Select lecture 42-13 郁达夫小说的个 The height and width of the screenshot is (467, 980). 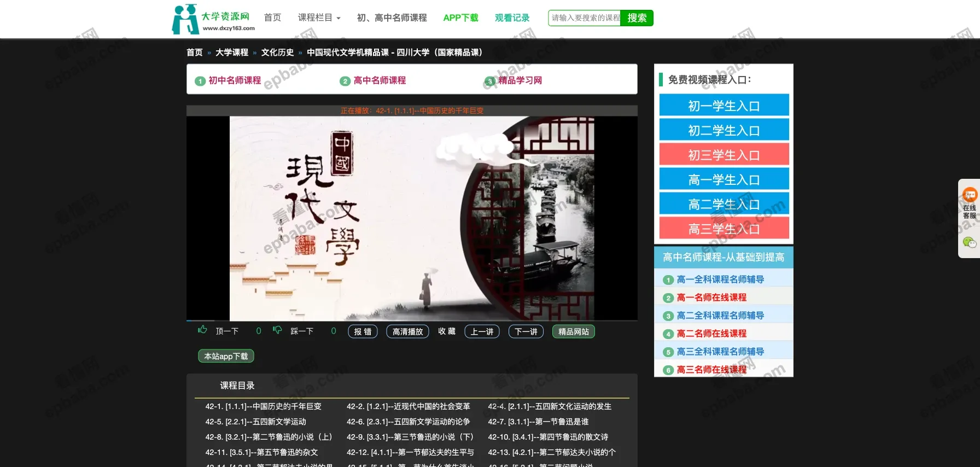(552, 452)
